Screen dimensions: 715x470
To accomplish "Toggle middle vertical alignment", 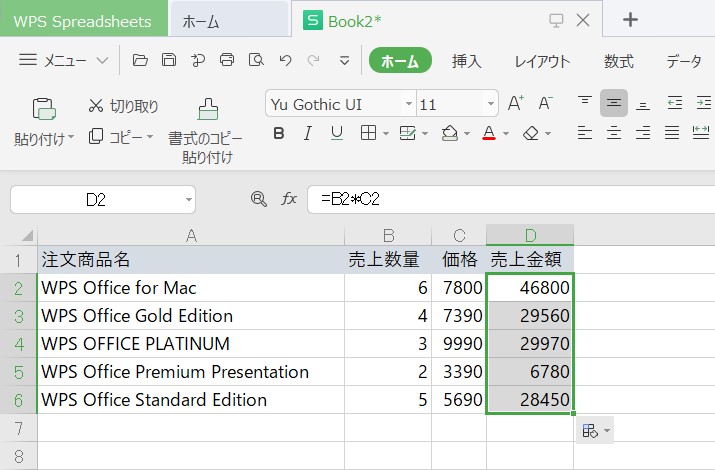I will (x=614, y=103).
